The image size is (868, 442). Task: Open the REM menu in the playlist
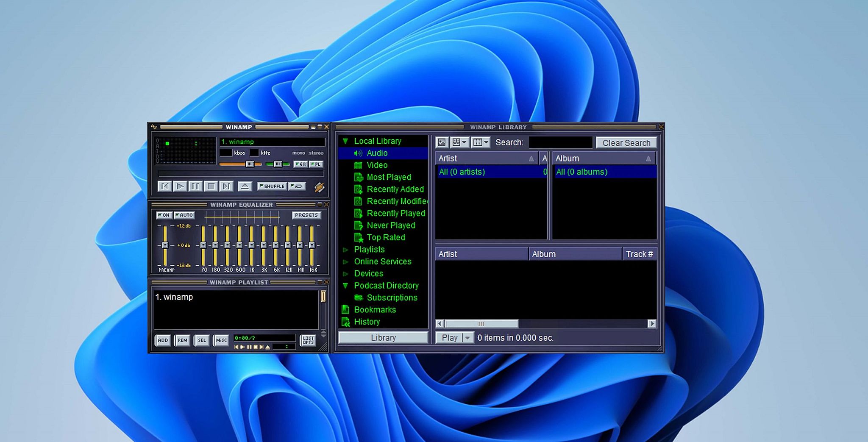(x=182, y=340)
